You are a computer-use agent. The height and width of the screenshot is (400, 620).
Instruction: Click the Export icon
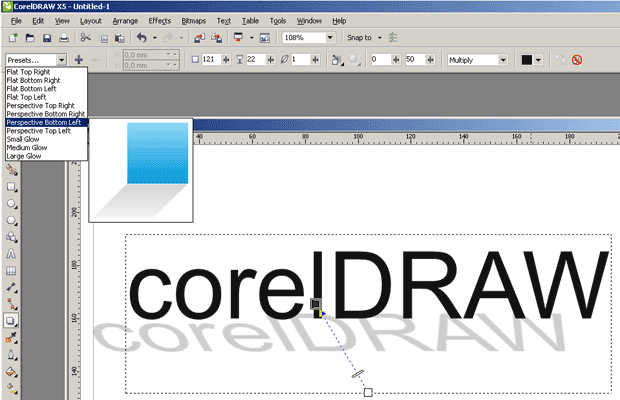[216, 38]
